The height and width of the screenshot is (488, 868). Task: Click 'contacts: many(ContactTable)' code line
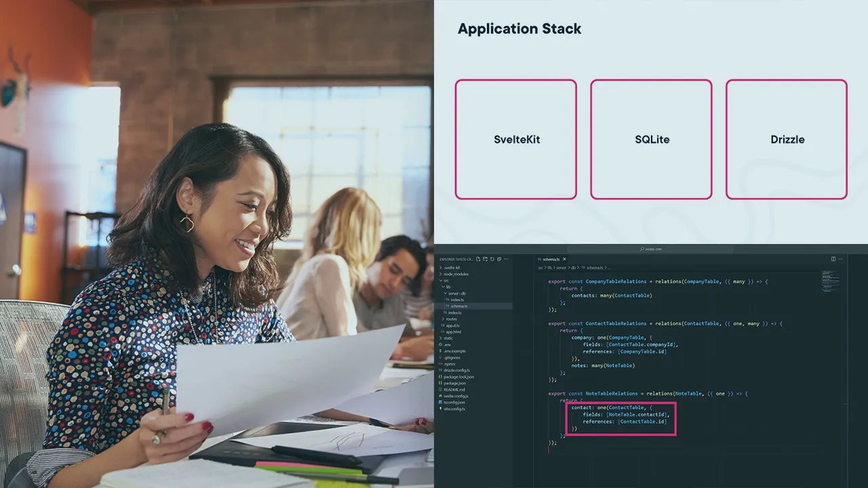pyautogui.click(x=611, y=296)
